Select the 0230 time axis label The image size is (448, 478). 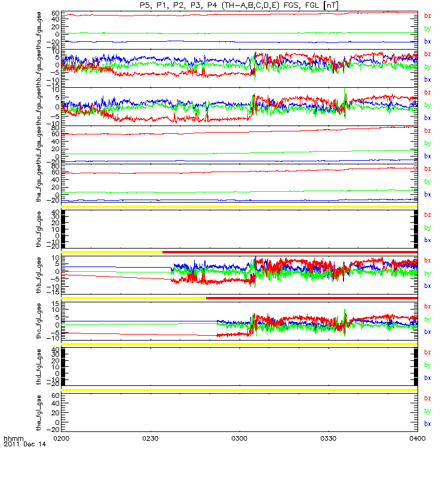(x=151, y=439)
